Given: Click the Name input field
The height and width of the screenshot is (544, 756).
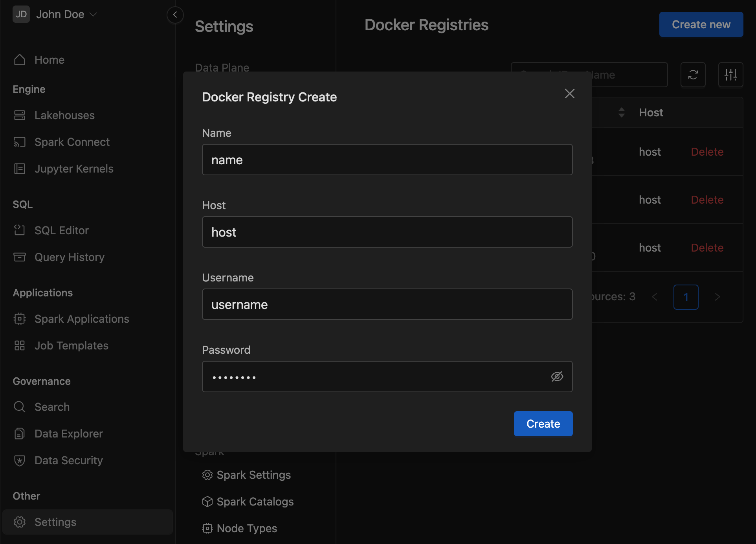Looking at the screenshot, I should (387, 159).
